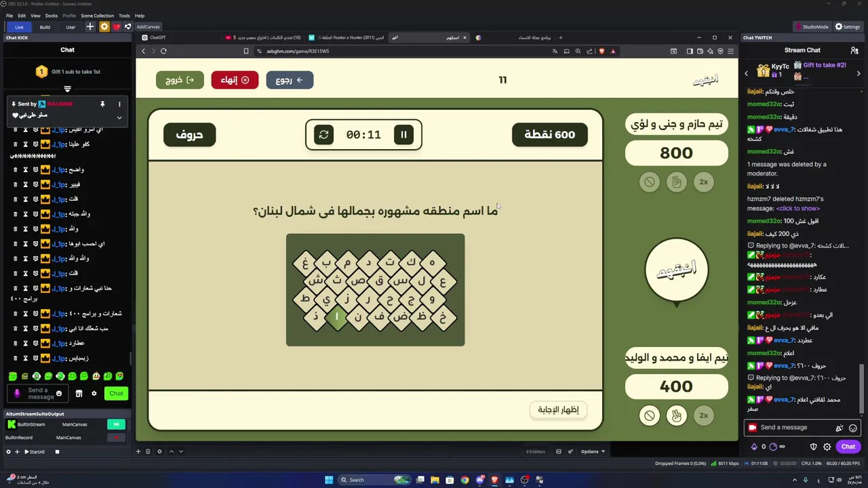Click the Twitch chat settings gear
Screen dimensions: 868x488
827,447
